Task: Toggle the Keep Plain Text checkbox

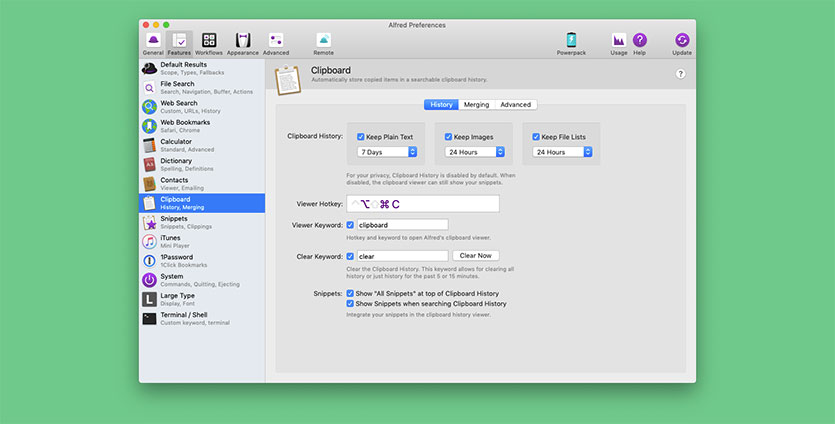Action: pos(362,137)
